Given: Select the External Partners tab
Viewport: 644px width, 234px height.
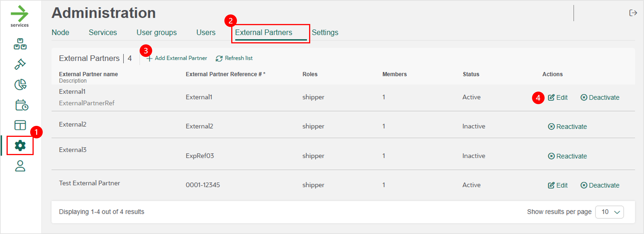Looking at the screenshot, I should pyautogui.click(x=263, y=32).
